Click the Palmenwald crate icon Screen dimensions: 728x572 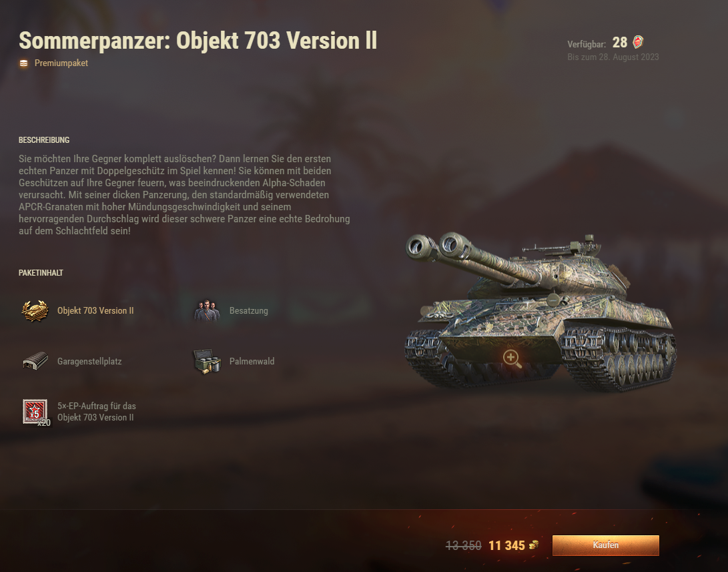tap(207, 361)
